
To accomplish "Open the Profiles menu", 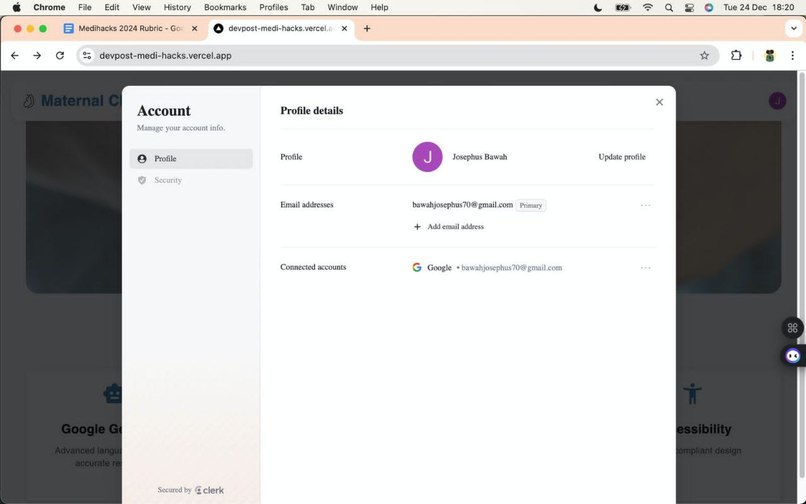I will click(x=273, y=7).
